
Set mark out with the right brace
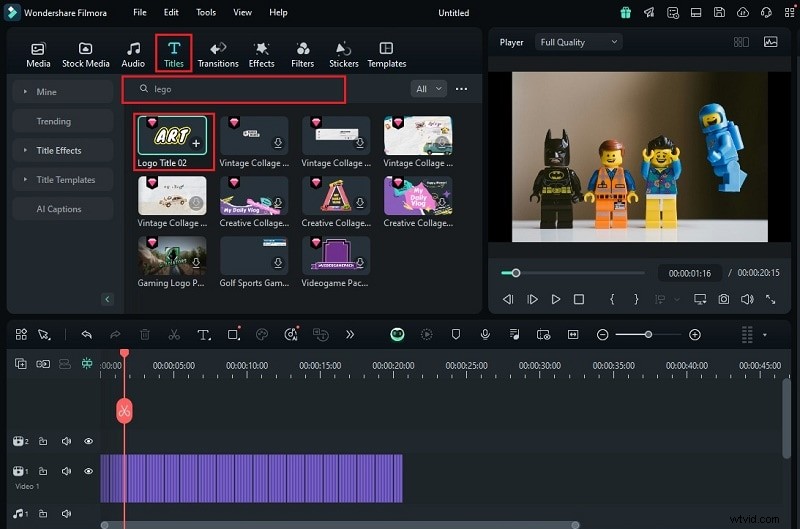tap(636, 299)
